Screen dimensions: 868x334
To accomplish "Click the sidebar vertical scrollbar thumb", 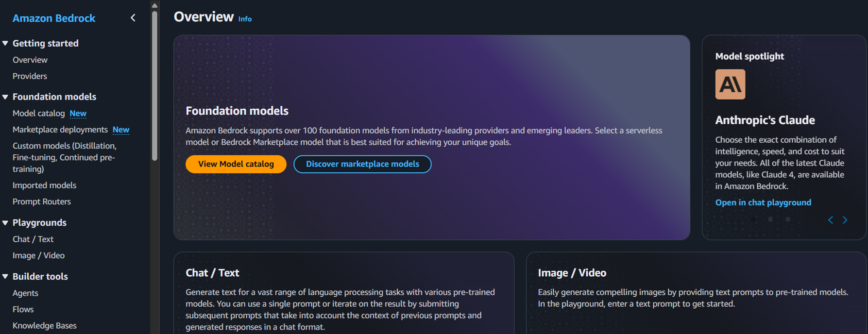I will tap(154, 85).
